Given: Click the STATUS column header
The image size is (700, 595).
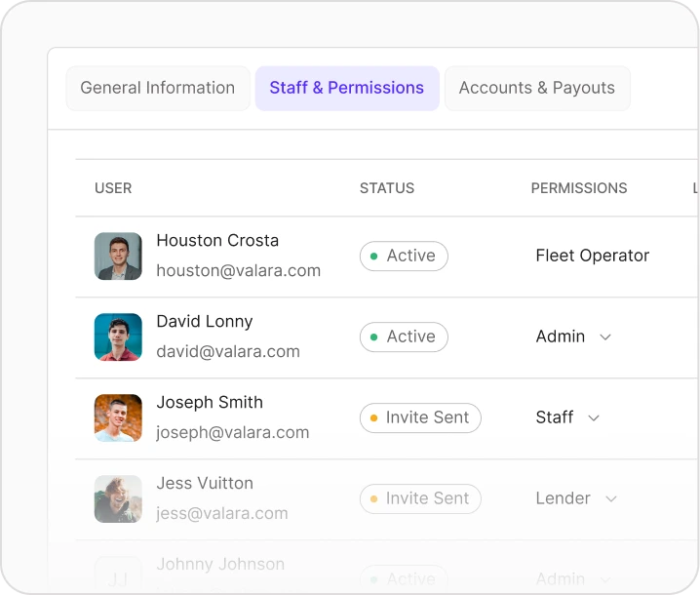Looking at the screenshot, I should 387,188.
